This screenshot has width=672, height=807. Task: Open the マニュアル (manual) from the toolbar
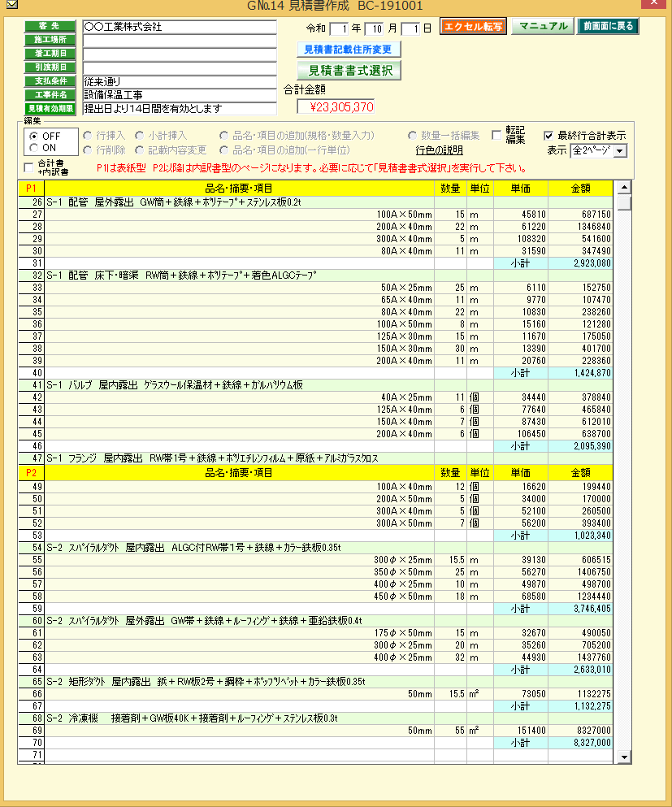(541, 26)
